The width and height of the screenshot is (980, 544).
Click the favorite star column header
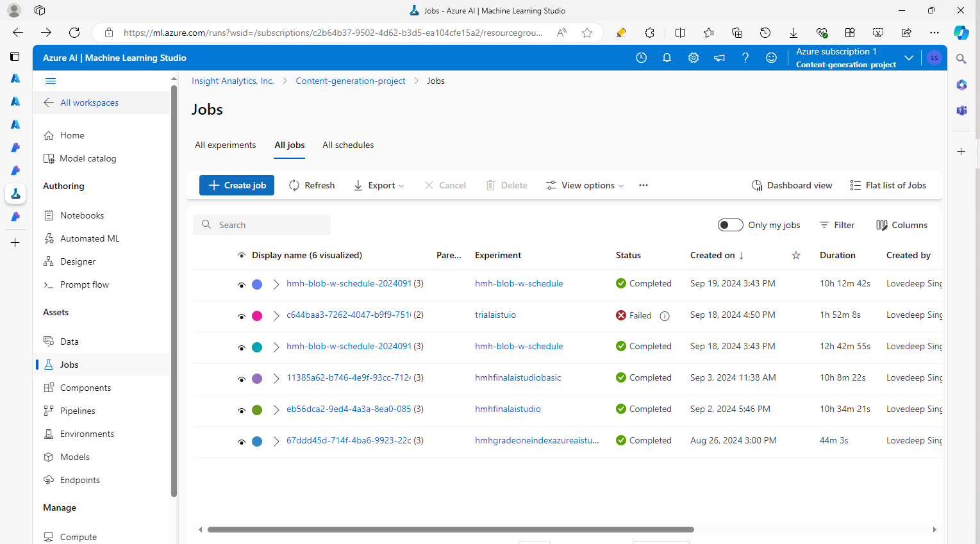tap(796, 255)
